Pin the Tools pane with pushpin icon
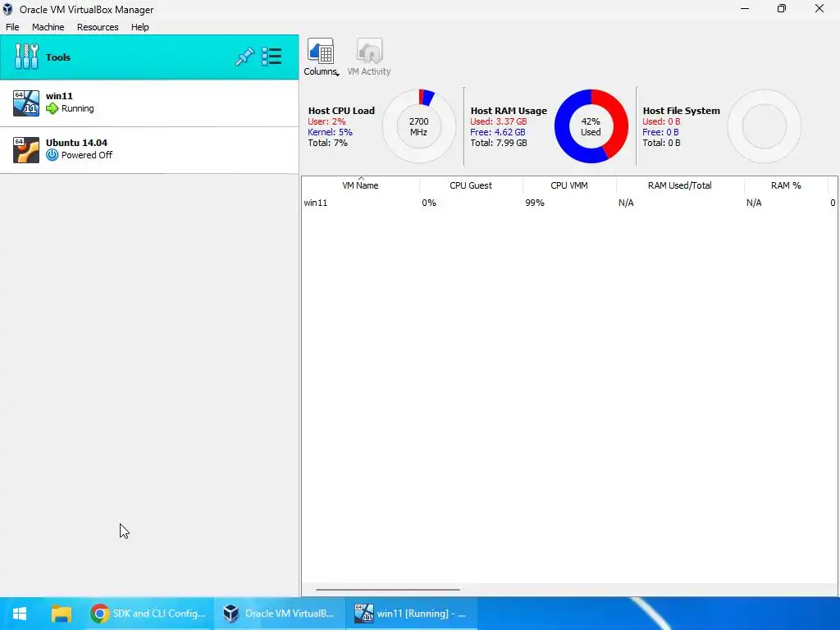840x630 pixels. click(244, 57)
